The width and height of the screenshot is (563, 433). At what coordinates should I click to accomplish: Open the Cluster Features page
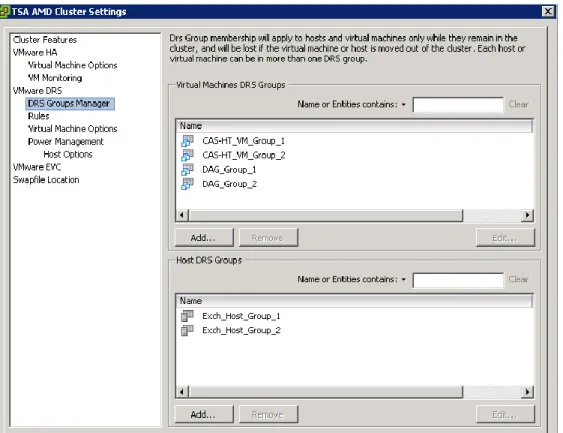45,39
